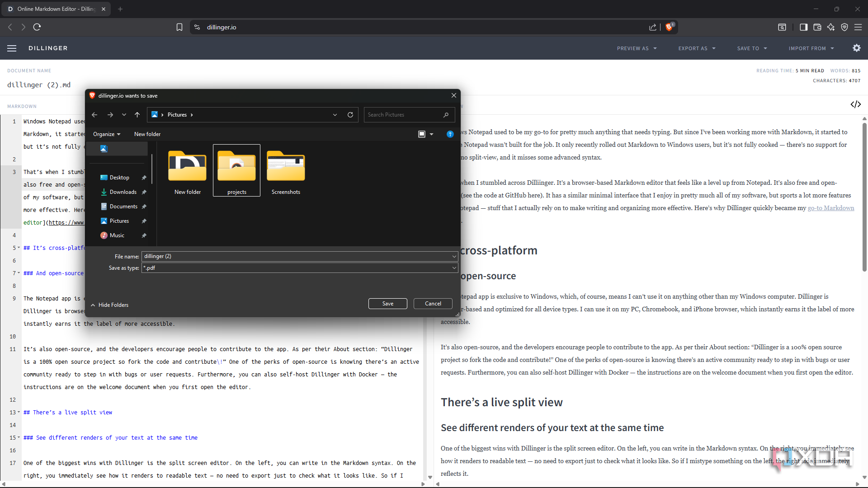Open the Brave VPN shield icon
The image size is (868, 488).
844,27
